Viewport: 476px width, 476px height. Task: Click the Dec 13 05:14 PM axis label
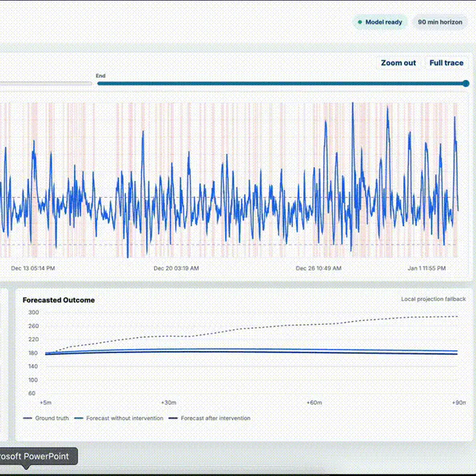33,268
